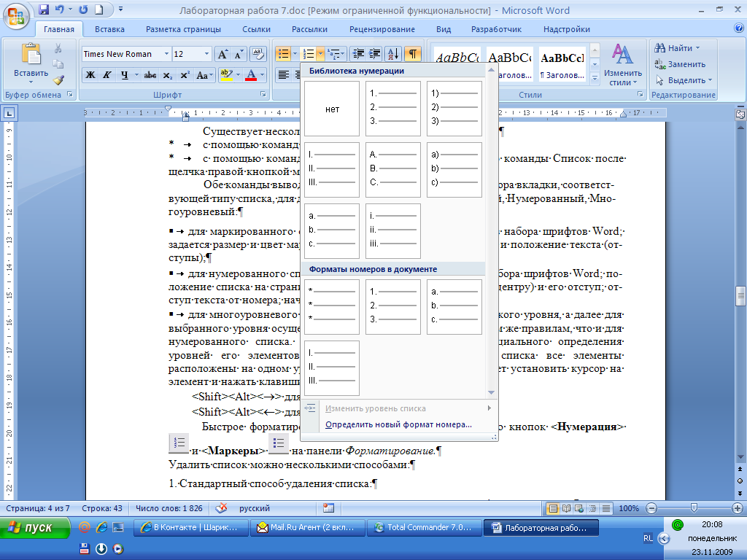Increase font size with the grow-font icon
The height and width of the screenshot is (560, 747).
click(223, 54)
